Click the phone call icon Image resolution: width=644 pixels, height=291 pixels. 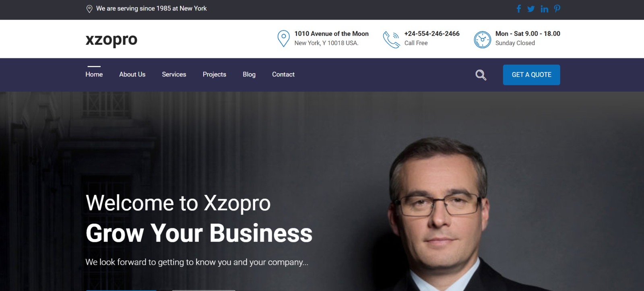391,39
